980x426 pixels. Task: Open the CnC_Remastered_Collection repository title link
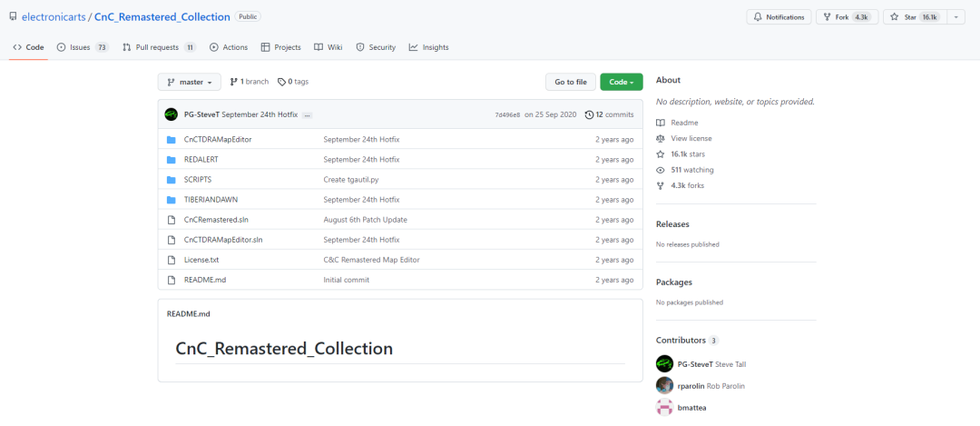(162, 17)
